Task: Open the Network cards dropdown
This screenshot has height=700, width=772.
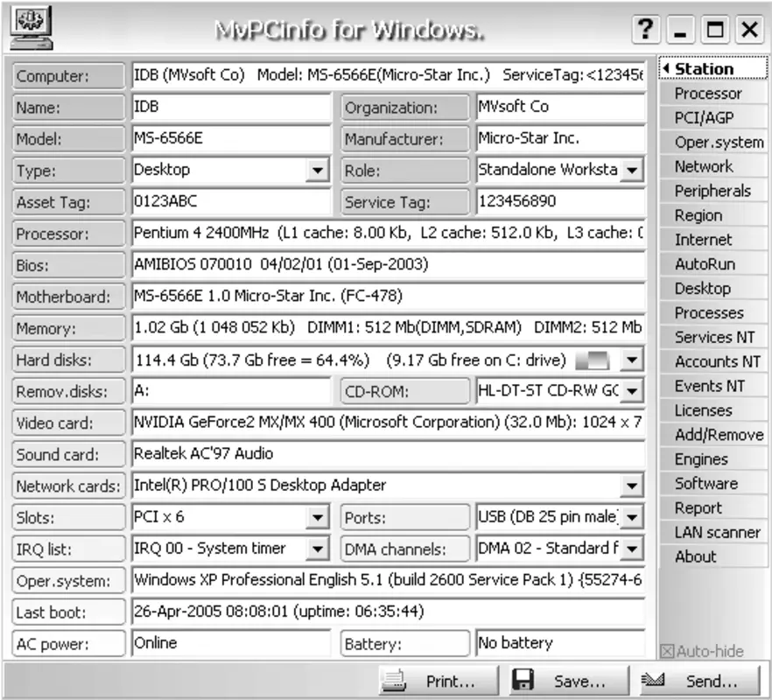Action: [632, 486]
